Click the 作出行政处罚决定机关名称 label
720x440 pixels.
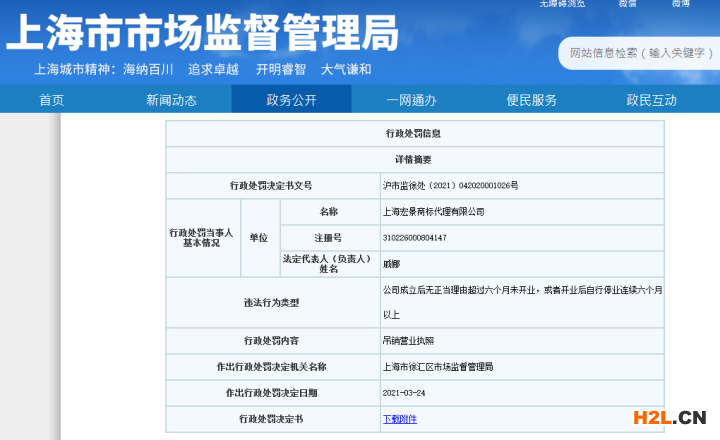[x=271, y=367]
